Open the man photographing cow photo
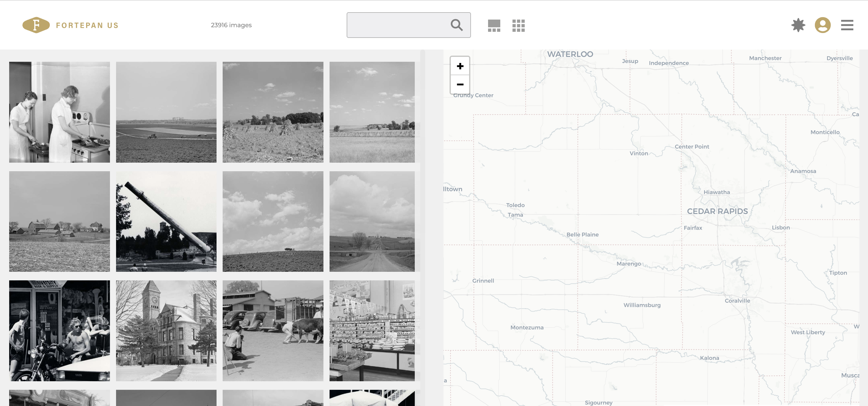 point(273,331)
